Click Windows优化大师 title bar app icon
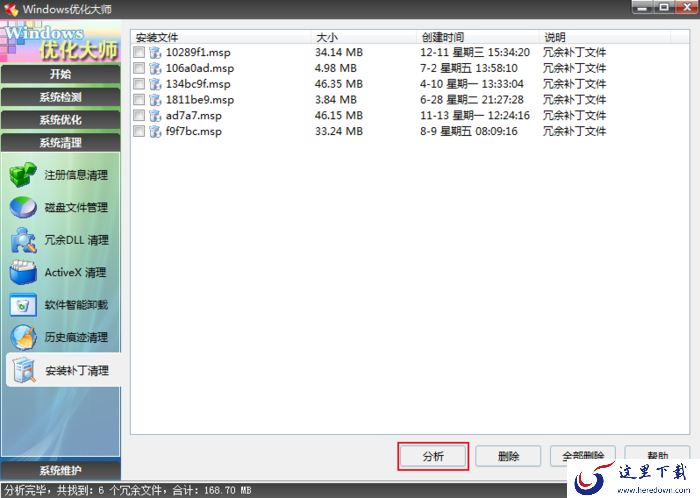The height and width of the screenshot is (498, 700). click(x=11, y=9)
